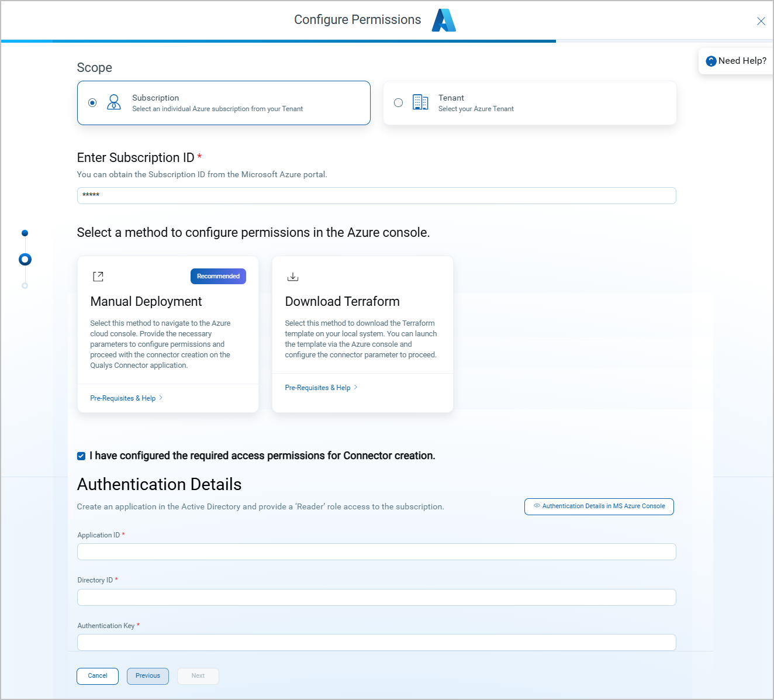The width and height of the screenshot is (774, 700).
Task: Click the Enter Subscription ID label
Action: point(136,158)
